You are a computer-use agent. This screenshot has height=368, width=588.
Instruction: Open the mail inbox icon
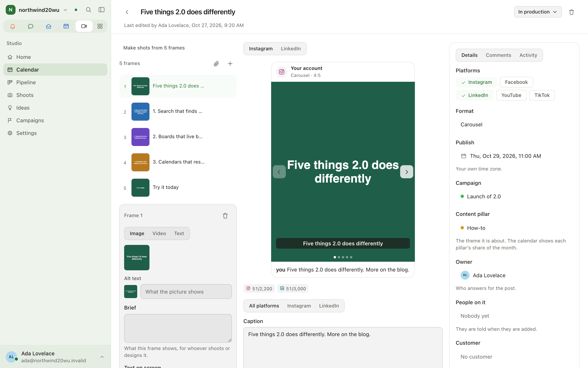[x=48, y=26]
